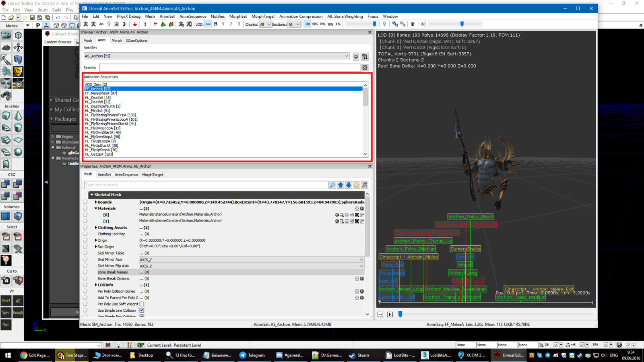Image resolution: width=644 pixels, height=362 pixels.
Task: Click the green cone toolbar icon
Action: [x=163, y=24]
